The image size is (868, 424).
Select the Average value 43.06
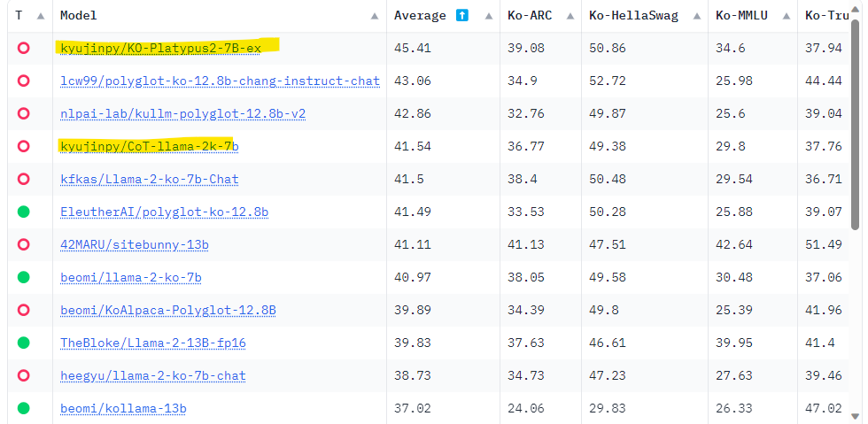coord(413,81)
